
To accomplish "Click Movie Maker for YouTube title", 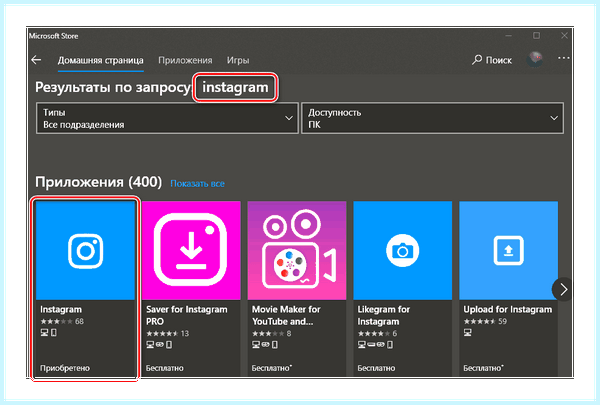I will 286,315.
